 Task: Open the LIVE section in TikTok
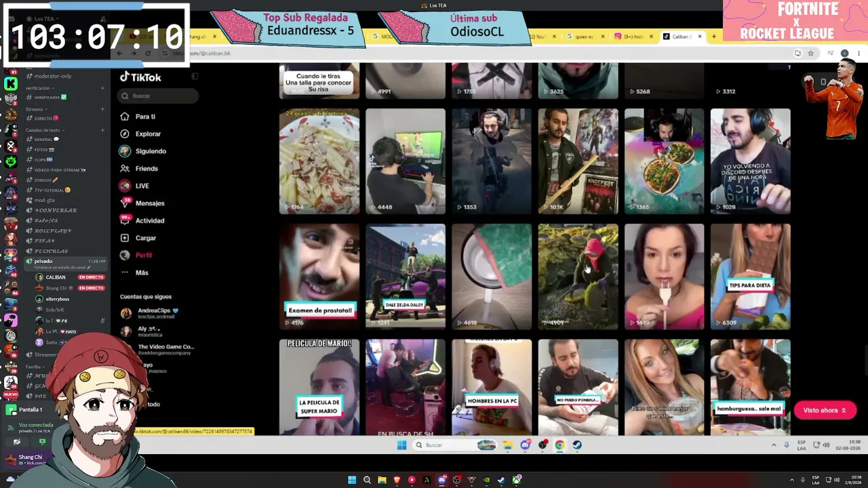[x=135, y=186]
